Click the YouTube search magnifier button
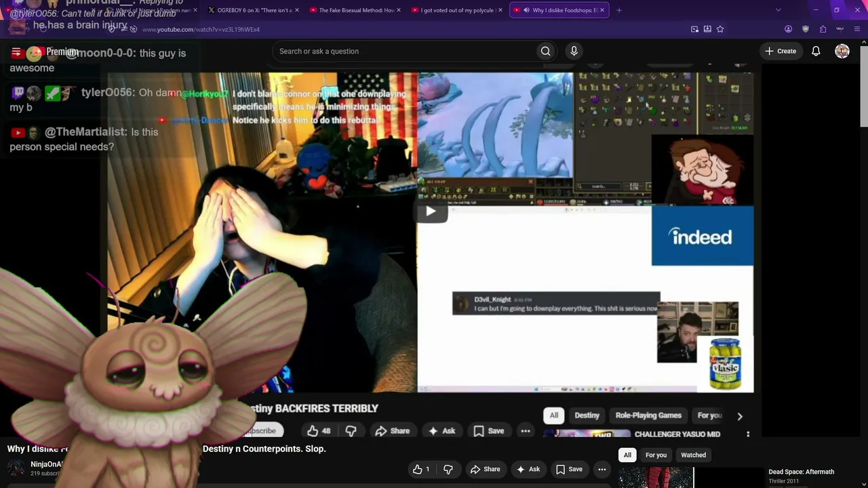Screen dimensions: 868x488 (545, 52)
